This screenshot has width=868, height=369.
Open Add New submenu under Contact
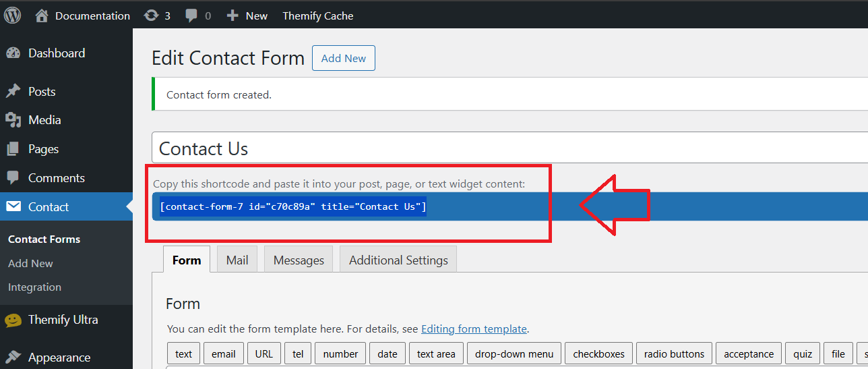coord(30,264)
